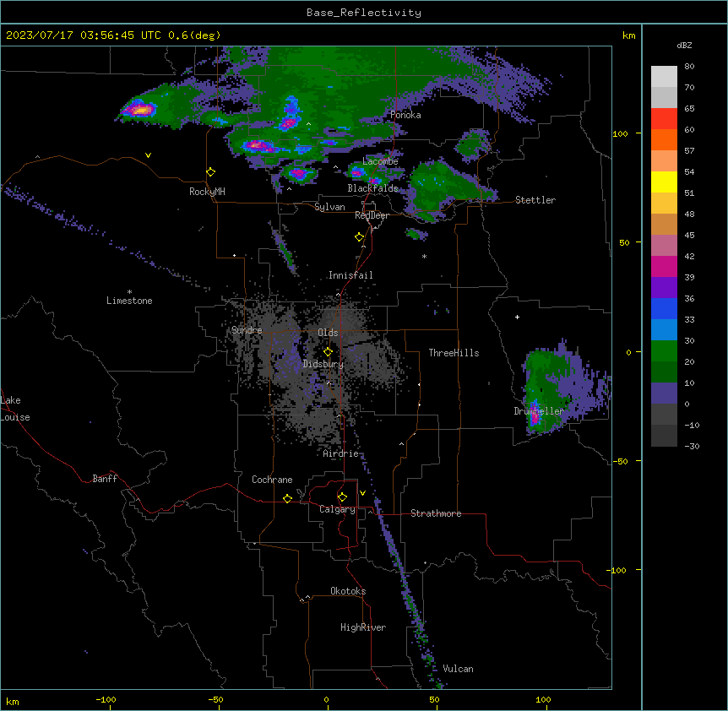Image resolution: width=728 pixels, height=711 pixels.
Task: Click the HighRiver town label
Action: [x=363, y=627]
